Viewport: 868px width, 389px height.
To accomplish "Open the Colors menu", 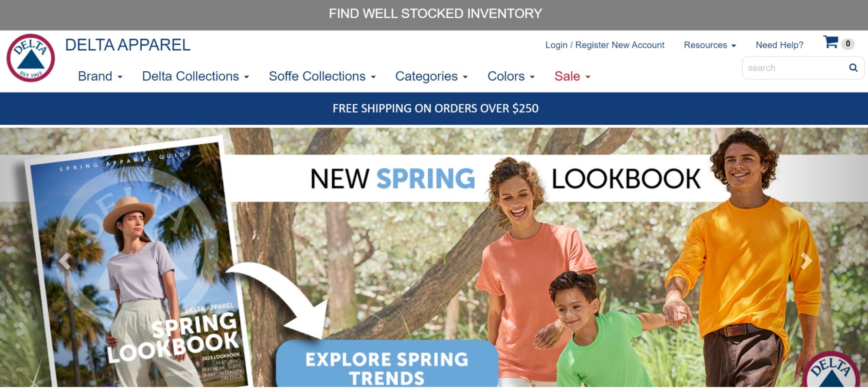I will point(511,76).
